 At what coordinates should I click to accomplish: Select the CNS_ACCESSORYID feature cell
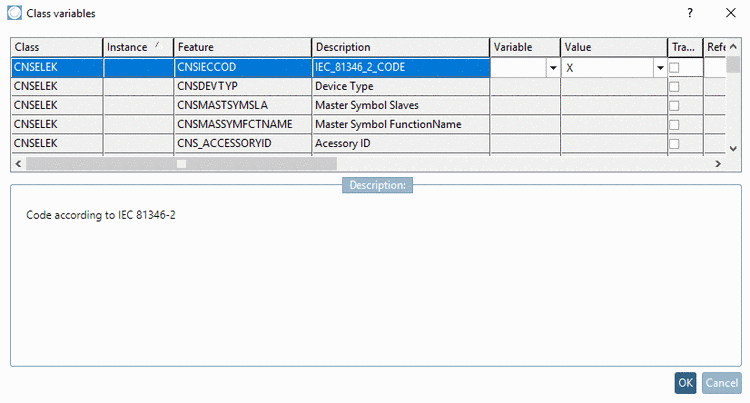tap(243, 144)
